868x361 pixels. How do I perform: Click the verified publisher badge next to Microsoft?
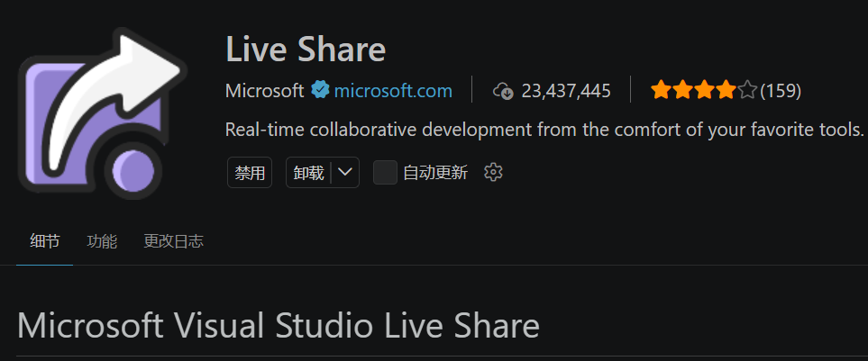coord(320,90)
